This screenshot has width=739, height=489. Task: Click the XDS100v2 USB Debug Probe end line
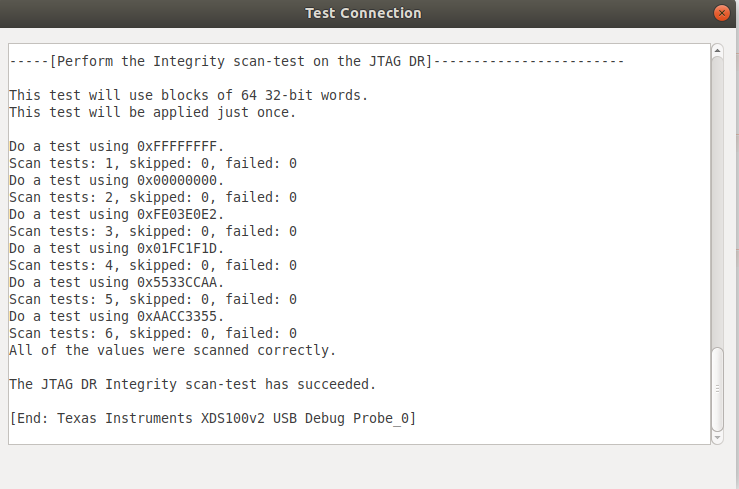tap(212, 419)
